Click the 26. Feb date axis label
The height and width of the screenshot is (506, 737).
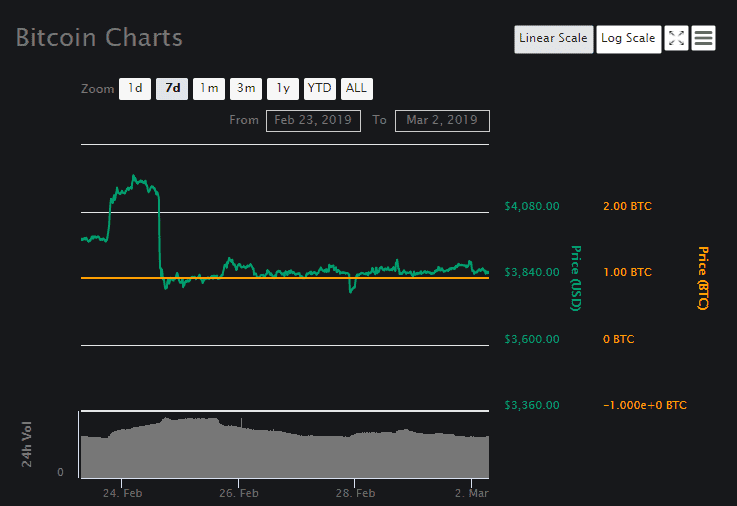239,493
